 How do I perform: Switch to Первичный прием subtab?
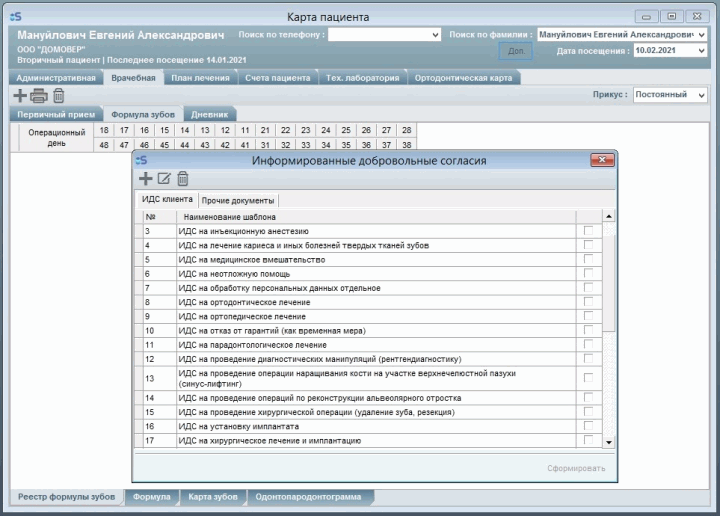[56, 114]
